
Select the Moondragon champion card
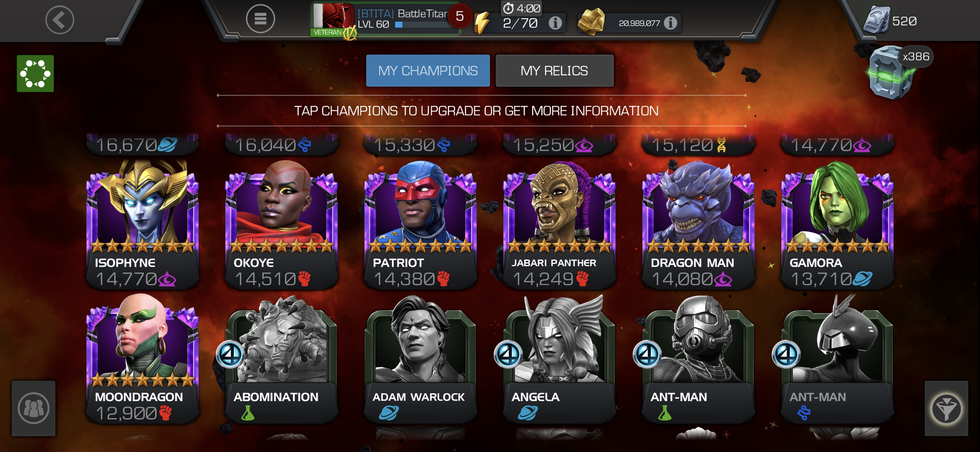click(x=142, y=359)
